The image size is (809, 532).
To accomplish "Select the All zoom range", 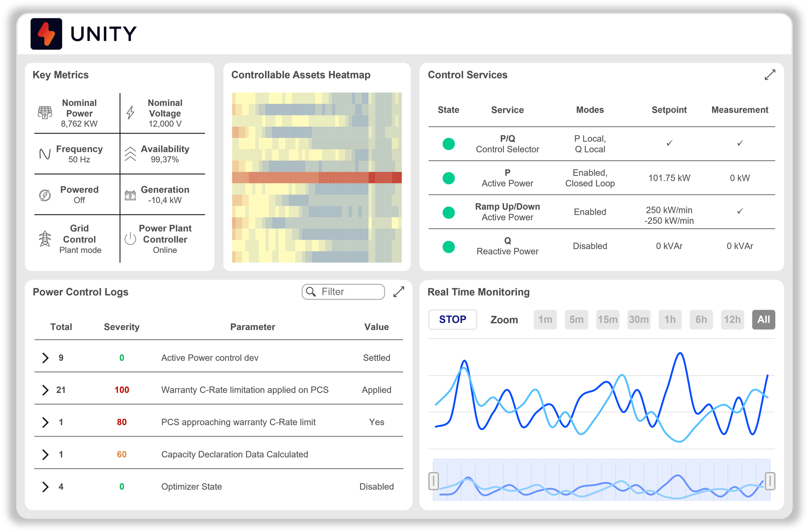I will pos(763,320).
